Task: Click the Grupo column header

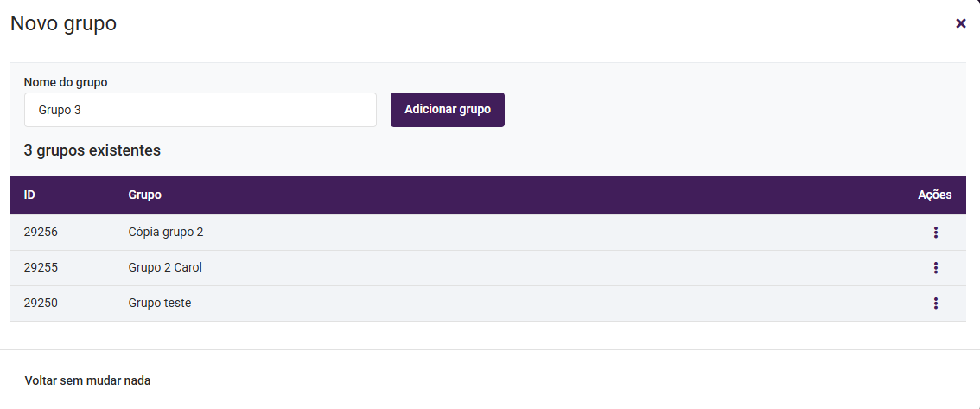Action: (144, 195)
